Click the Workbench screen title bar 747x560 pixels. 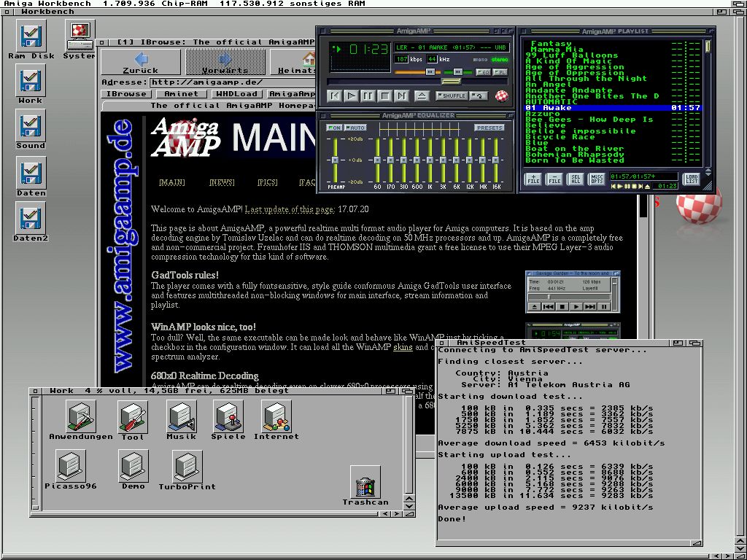pyautogui.click(x=367, y=4)
